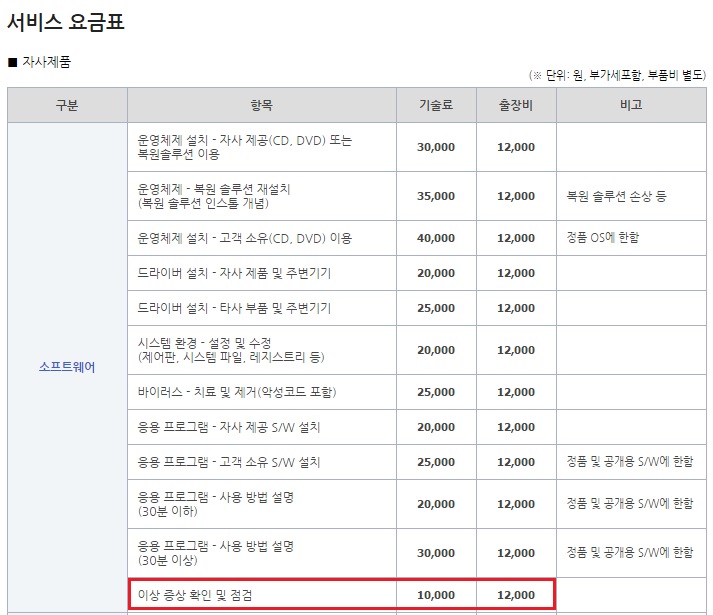The height and width of the screenshot is (615, 713).
Task: Select row 사용 방법 설명 (30분 이하)
Action: 417,504
